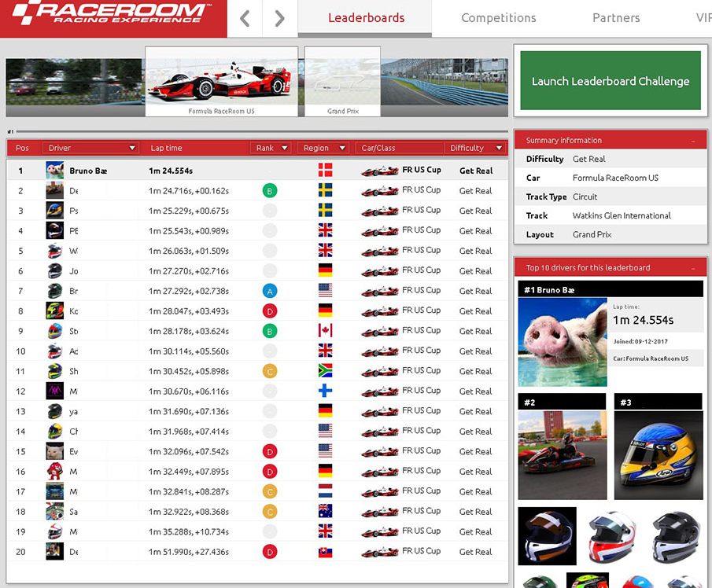Click the blue A rank badge in row 7
This screenshot has height=588, width=712.
270,291
